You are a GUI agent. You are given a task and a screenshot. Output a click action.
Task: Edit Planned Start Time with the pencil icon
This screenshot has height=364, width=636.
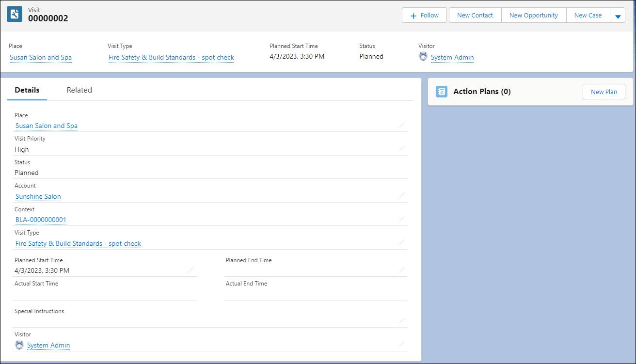click(191, 270)
